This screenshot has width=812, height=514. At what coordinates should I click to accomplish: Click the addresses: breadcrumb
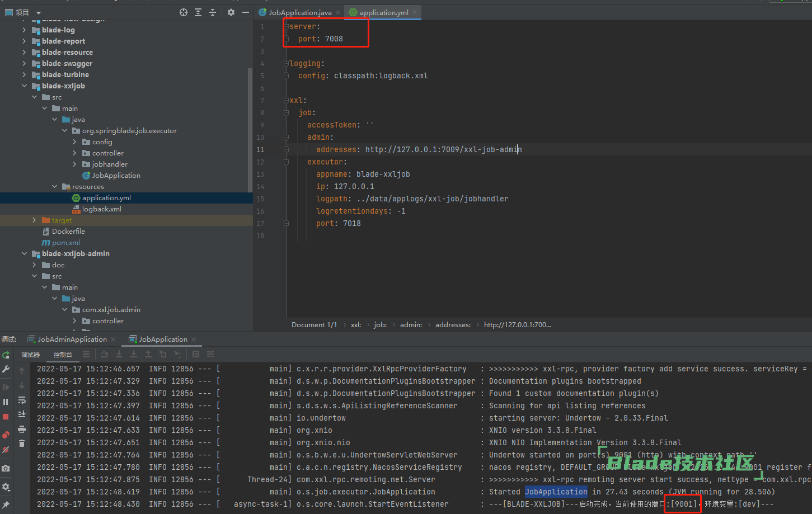tap(453, 324)
